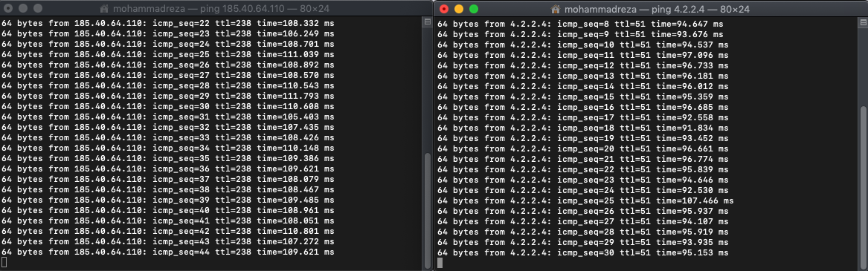
Task: Click the line with icmp_seq=20 time=96.661 ms
Action: tap(582, 148)
